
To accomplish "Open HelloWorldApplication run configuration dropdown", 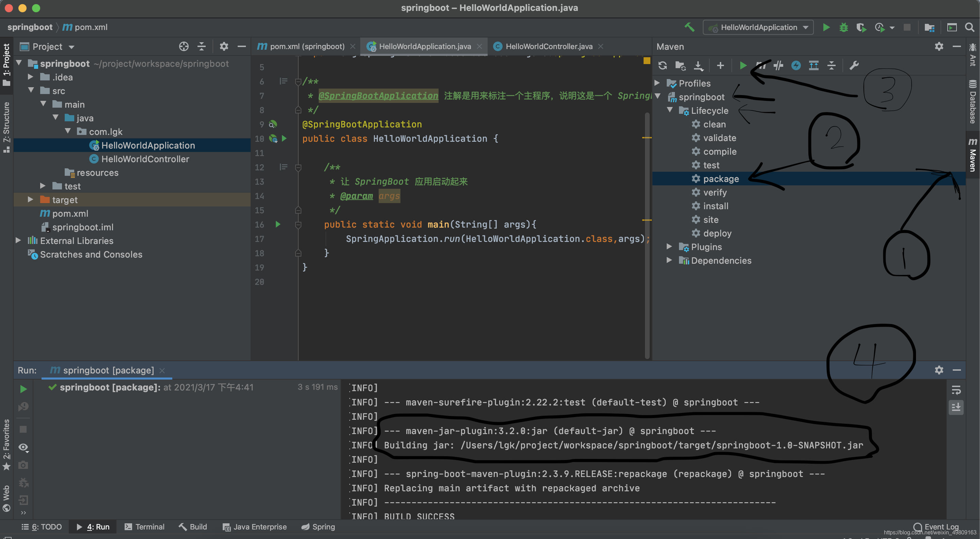I will [x=759, y=27].
